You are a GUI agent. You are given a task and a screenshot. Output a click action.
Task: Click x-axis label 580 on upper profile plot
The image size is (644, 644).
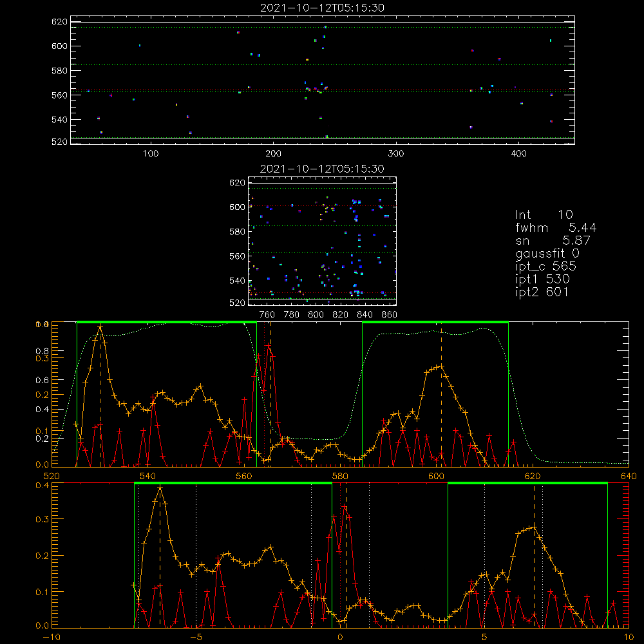tap(340, 476)
